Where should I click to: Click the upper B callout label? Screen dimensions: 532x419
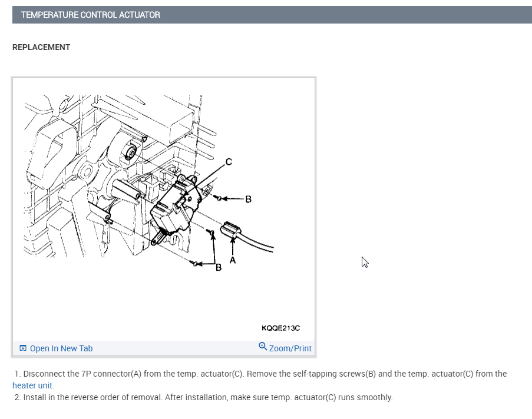(249, 199)
